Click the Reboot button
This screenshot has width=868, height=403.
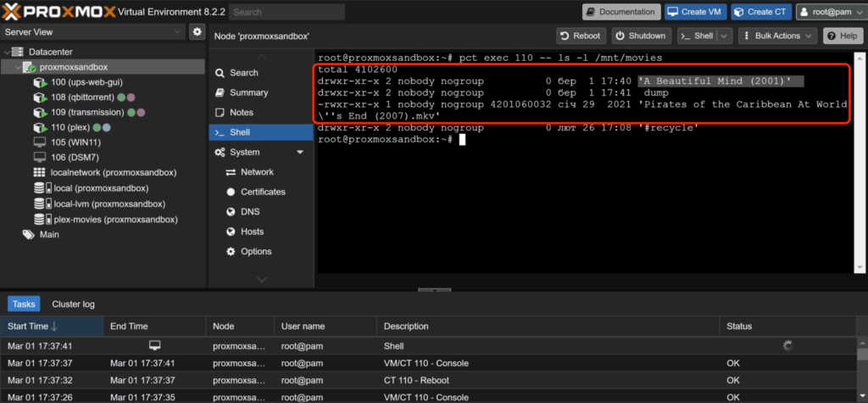click(x=581, y=36)
